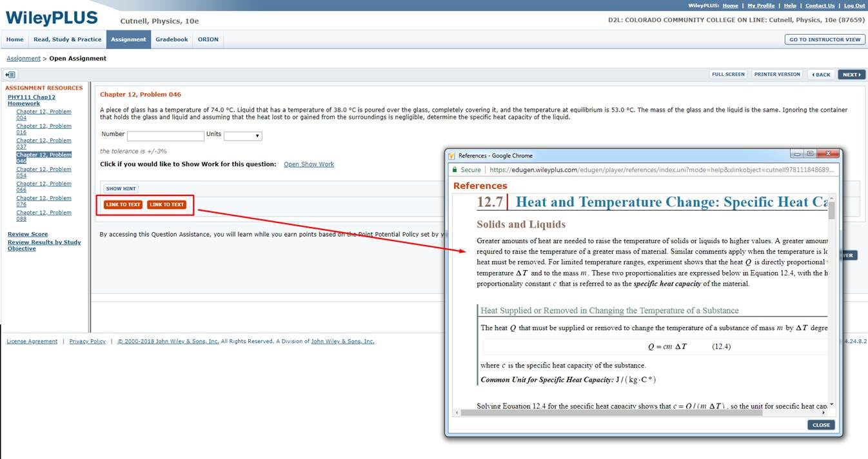Viewport: 868px width, 459px height.
Task: Click the right LINK TO TEXT button
Action: point(166,204)
